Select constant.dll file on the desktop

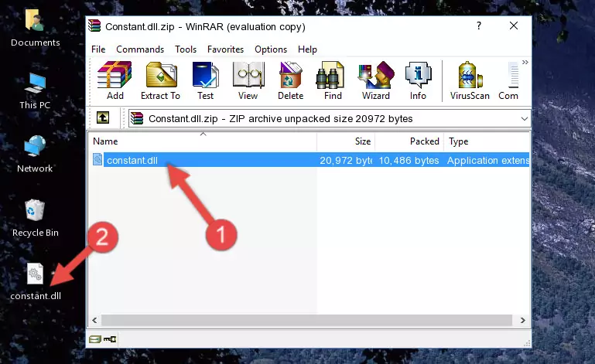coord(36,282)
